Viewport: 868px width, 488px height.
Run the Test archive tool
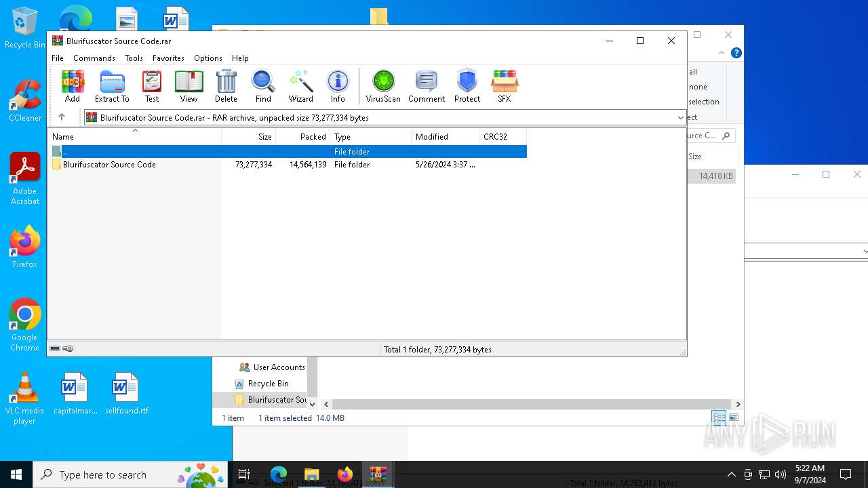click(152, 86)
